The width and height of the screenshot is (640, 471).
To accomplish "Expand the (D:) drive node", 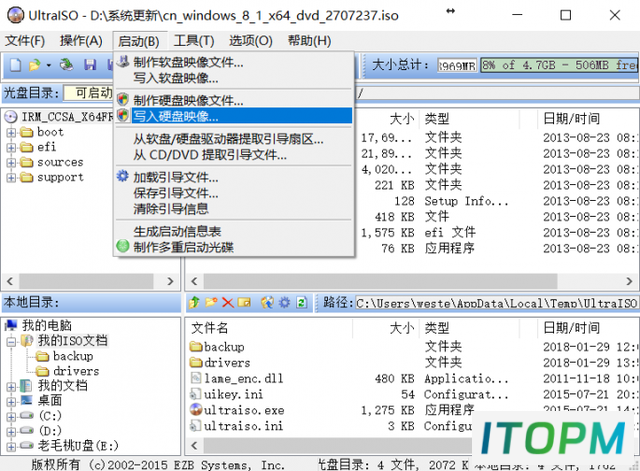I will [11, 431].
